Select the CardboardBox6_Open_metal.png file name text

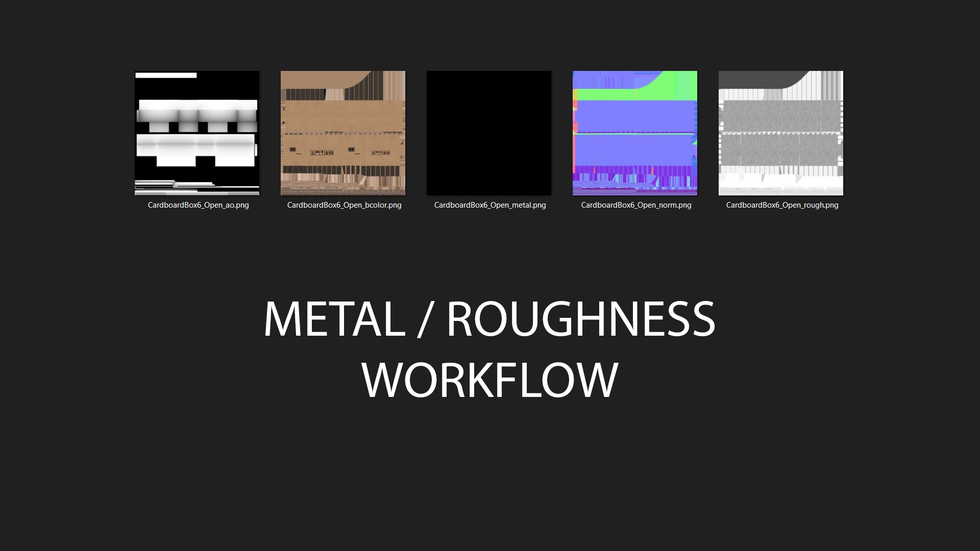[490, 205]
